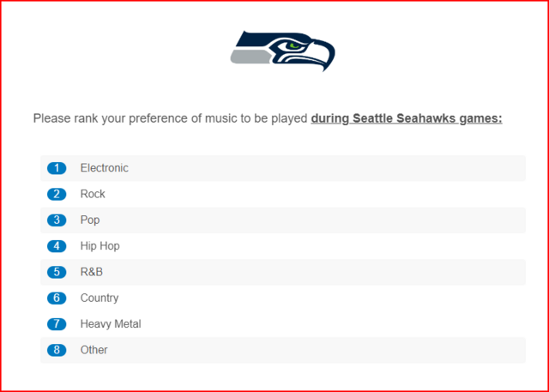Select the Country music option

pos(283,298)
